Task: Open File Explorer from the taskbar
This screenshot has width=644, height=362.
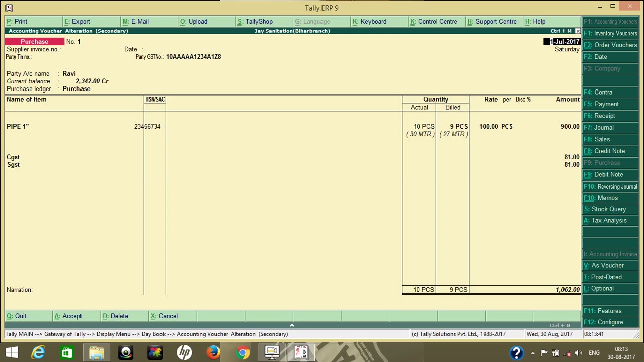Action: [x=97, y=352]
